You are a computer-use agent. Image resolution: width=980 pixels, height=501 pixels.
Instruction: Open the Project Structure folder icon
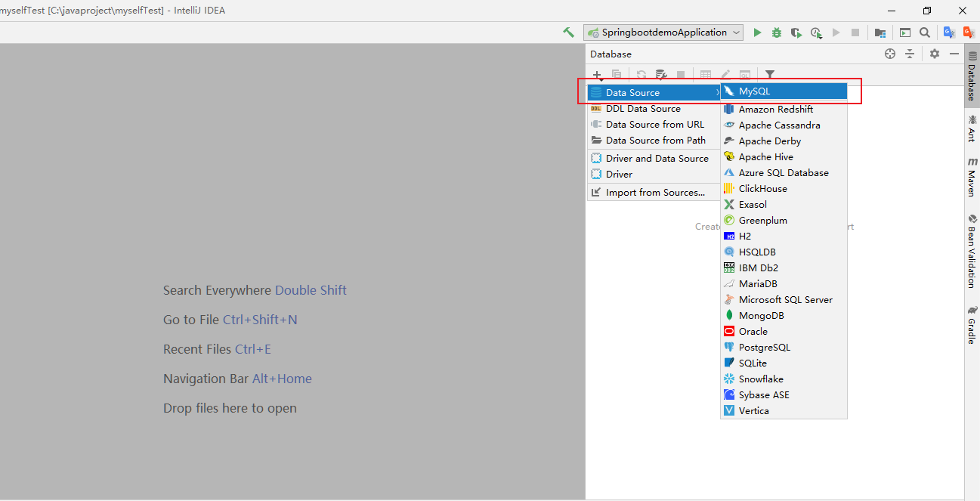click(x=880, y=32)
